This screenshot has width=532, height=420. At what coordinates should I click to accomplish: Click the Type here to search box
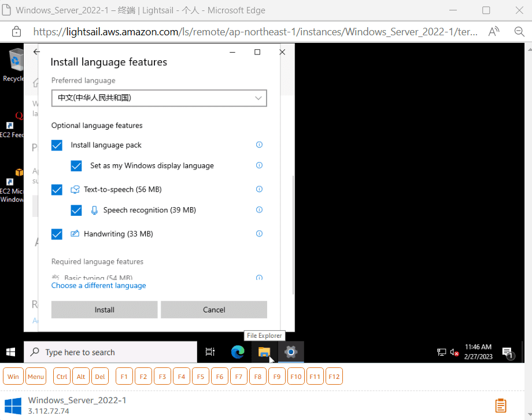pyautogui.click(x=110, y=352)
